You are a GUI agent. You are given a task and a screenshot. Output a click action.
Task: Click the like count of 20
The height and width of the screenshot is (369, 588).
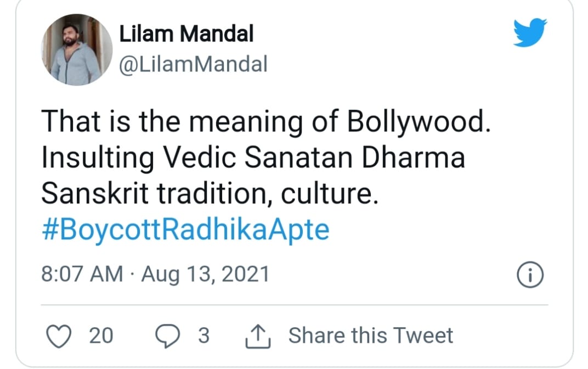[x=101, y=335]
